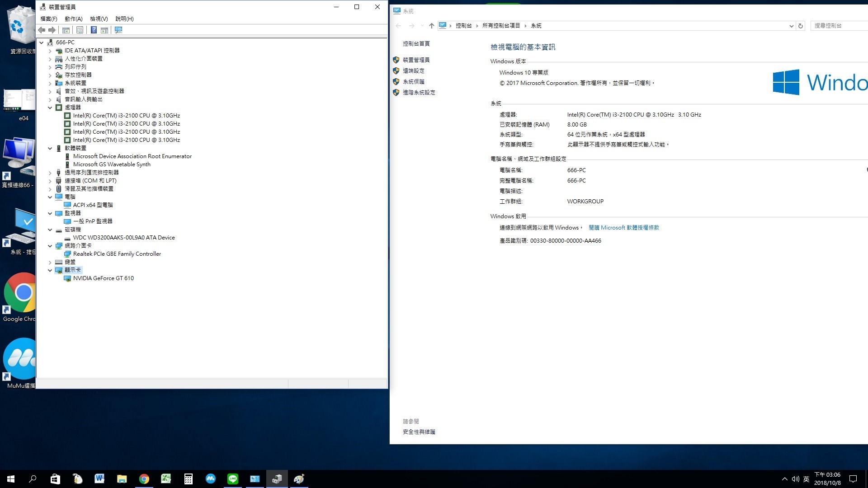Expand 人性化介面裝置 node
The width and height of the screenshot is (868, 488).
coord(50,59)
